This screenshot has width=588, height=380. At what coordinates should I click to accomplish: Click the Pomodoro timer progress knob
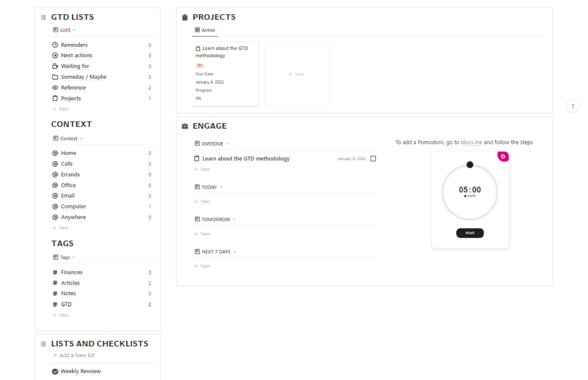tap(470, 165)
